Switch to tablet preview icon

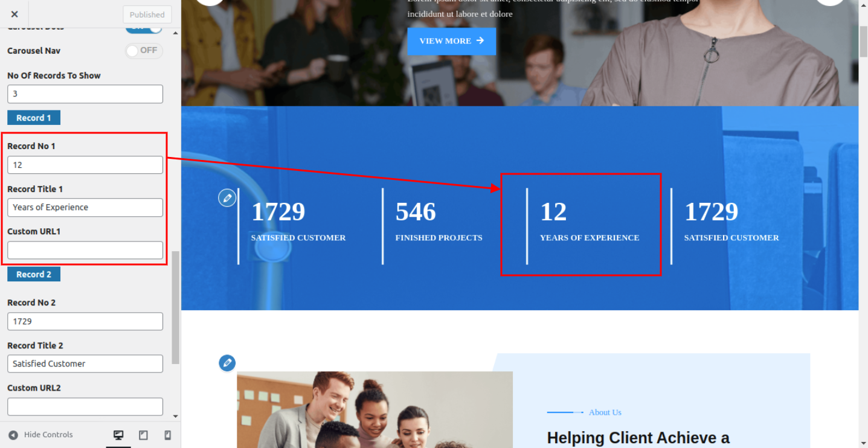tap(143, 435)
